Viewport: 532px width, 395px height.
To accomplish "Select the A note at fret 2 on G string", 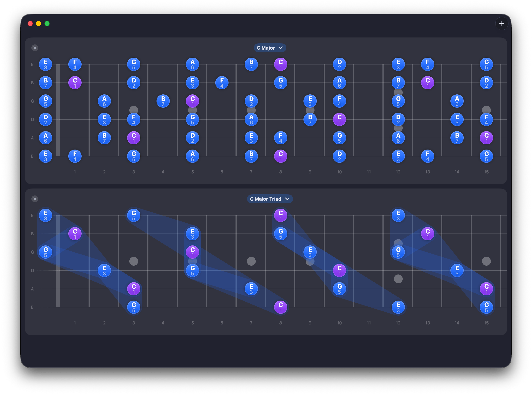I will [x=104, y=101].
